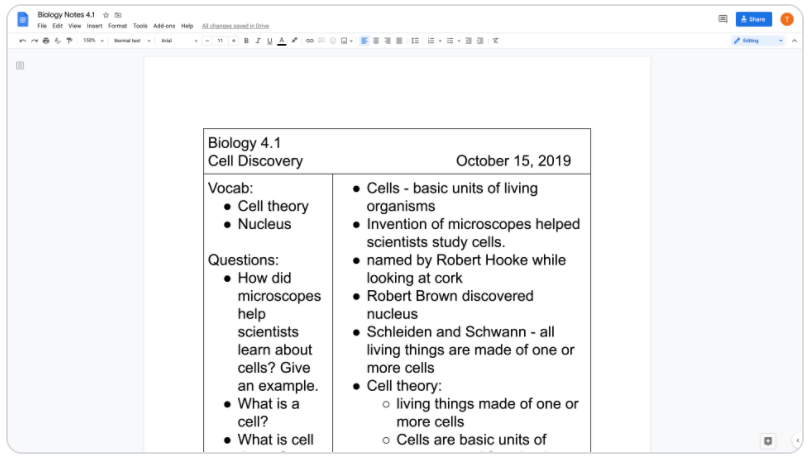Viewport: 812px width, 462px height.
Task: Open the Insert menu
Action: tap(95, 26)
